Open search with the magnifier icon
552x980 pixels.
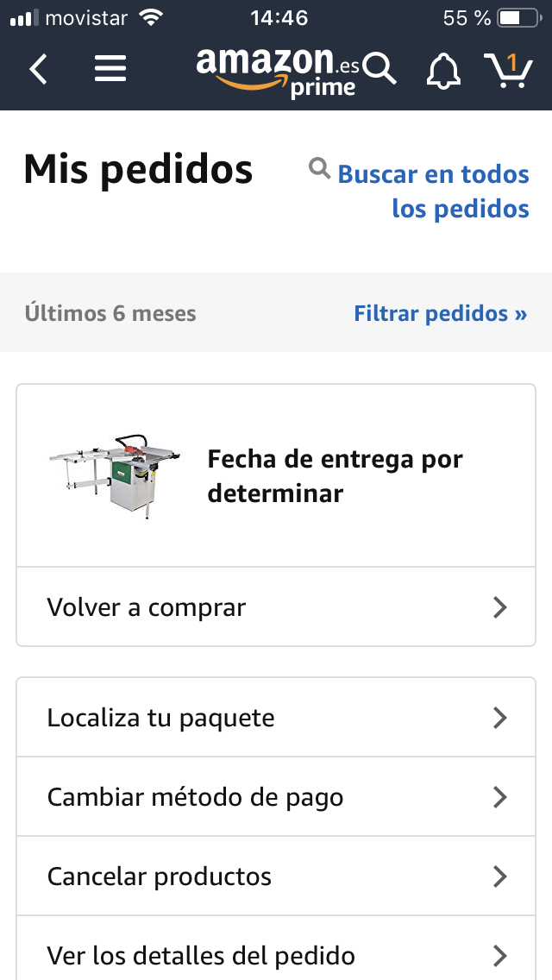pyautogui.click(x=379, y=68)
